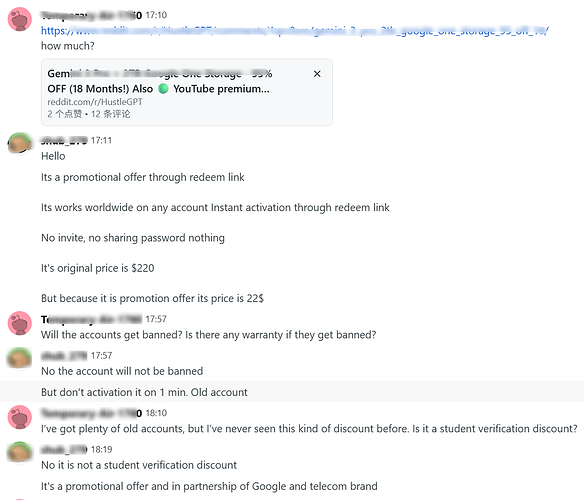The height and width of the screenshot is (500, 584).
Task: Open the Gemini offer preview title
Action: pyautogui.click(x=159, y=81)
